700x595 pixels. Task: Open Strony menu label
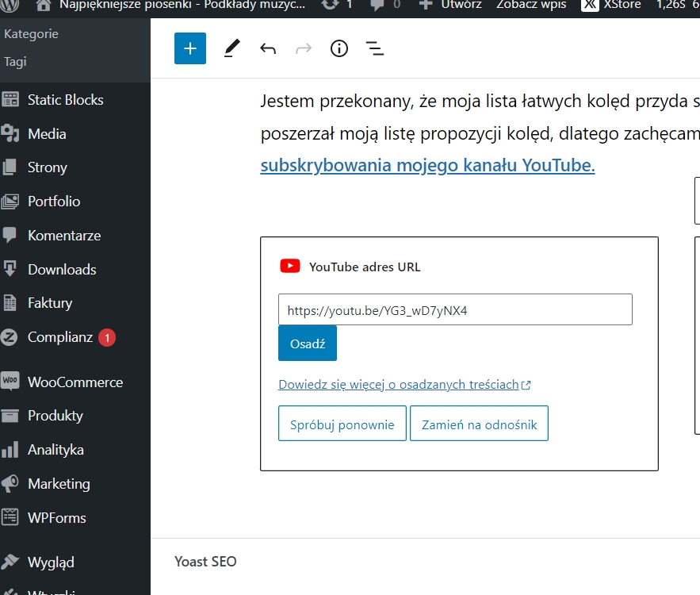click(x=48, y=167)
